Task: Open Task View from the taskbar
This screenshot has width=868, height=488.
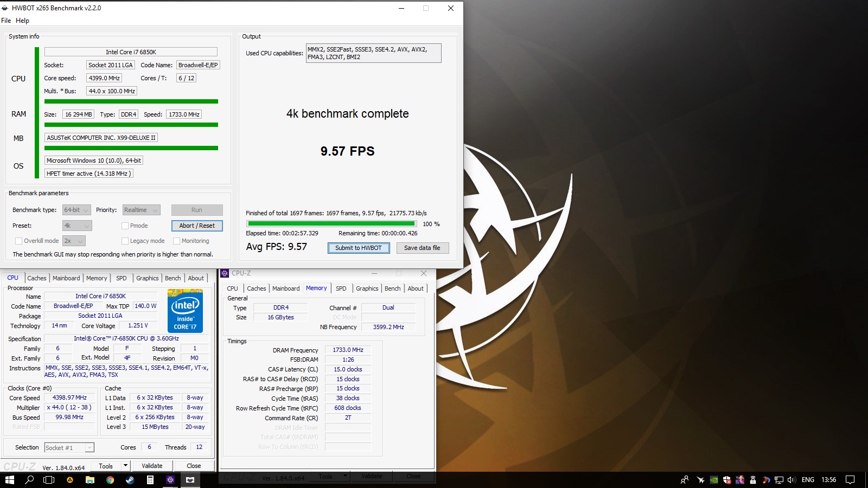Action: (x=49, y=480)
